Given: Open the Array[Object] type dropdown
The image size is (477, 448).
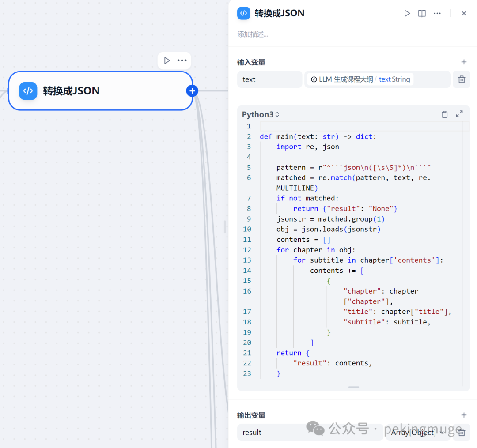Looking at the screenshot, I should tap(417, 433).
